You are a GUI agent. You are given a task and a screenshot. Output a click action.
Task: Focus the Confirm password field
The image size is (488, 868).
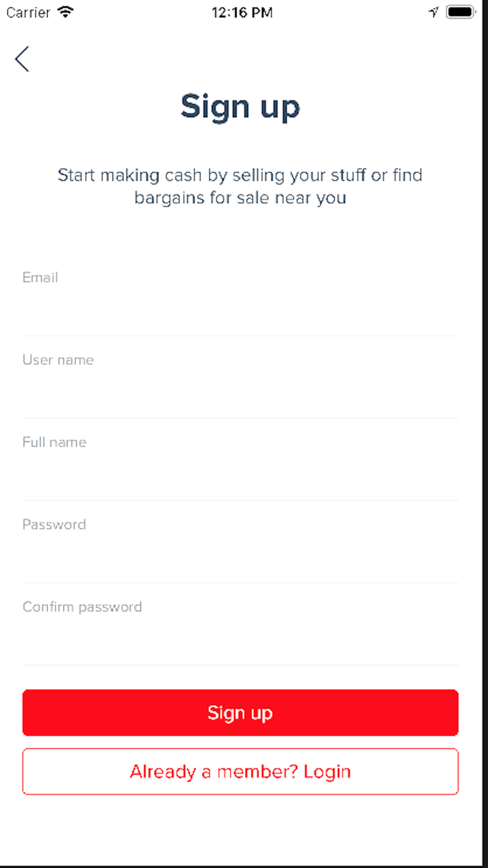click(240, 624)
